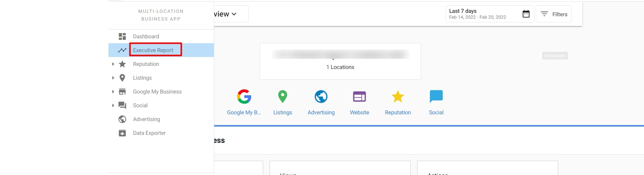Viewport: 644px width, 175px height.
Task: Expand the Social menu arrow
Action: (x=113, y=105)
